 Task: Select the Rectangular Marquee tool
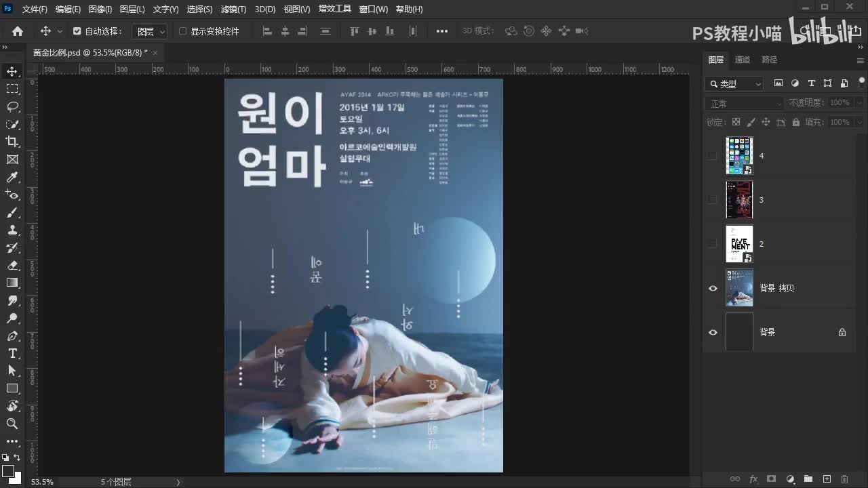coord(12,89)
